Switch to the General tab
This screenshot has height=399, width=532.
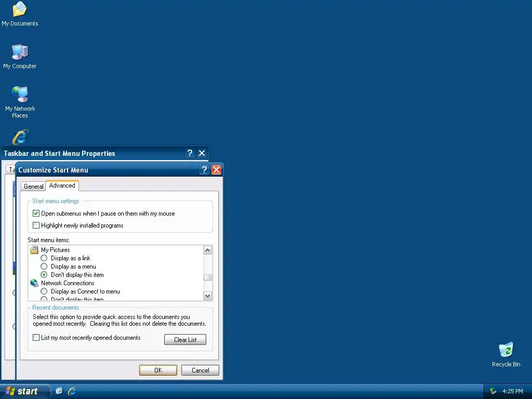point(33,187)
